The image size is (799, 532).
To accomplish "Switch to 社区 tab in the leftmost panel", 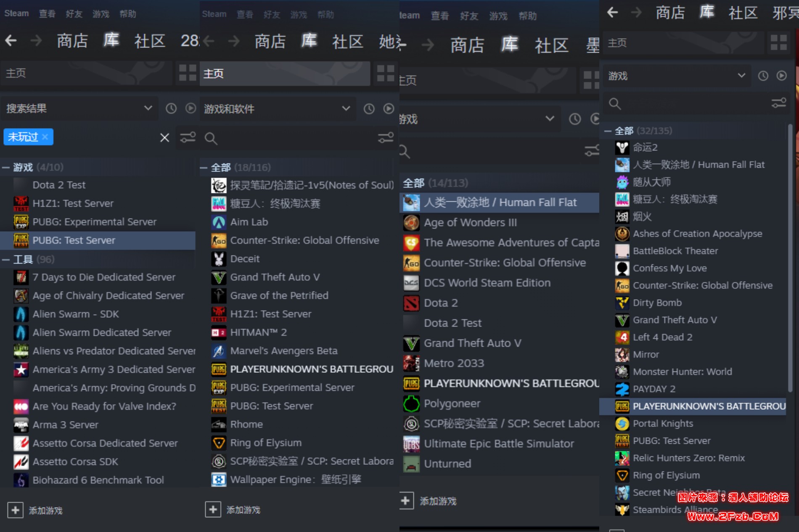I will [x=150, y=41].
